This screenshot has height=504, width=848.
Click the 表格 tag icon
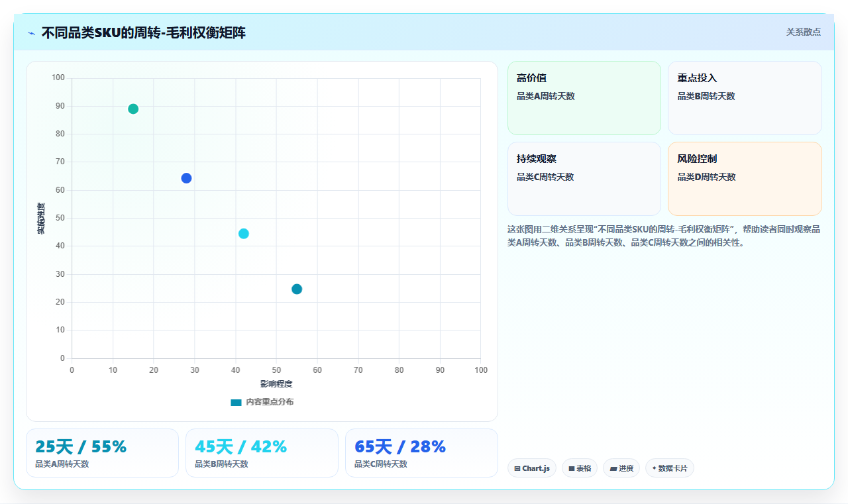pos(572,468)
